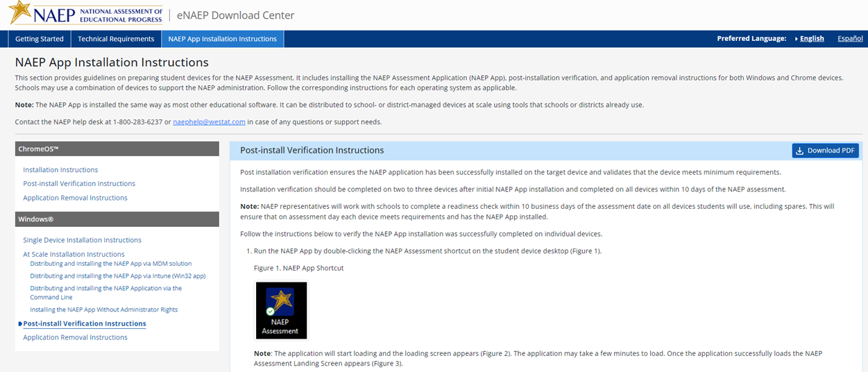Open ChromeOS Installation Instructions
This screenshot has height=372, width=868.
tap(60, 170)
